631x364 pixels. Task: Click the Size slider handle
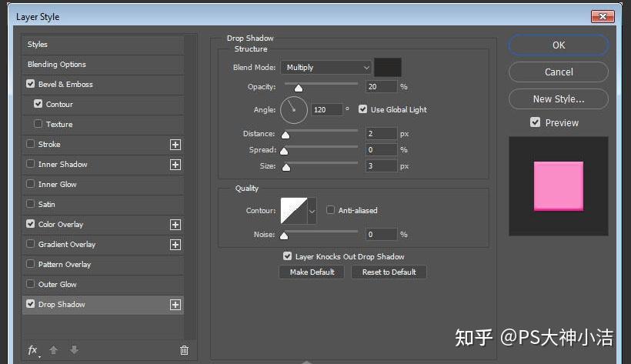pos(286,167)
